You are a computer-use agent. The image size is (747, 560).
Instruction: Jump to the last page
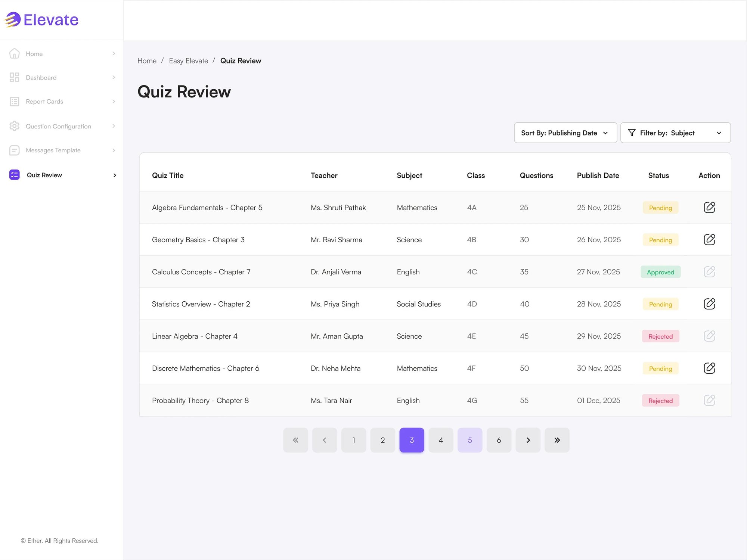[x=557, y=440]
